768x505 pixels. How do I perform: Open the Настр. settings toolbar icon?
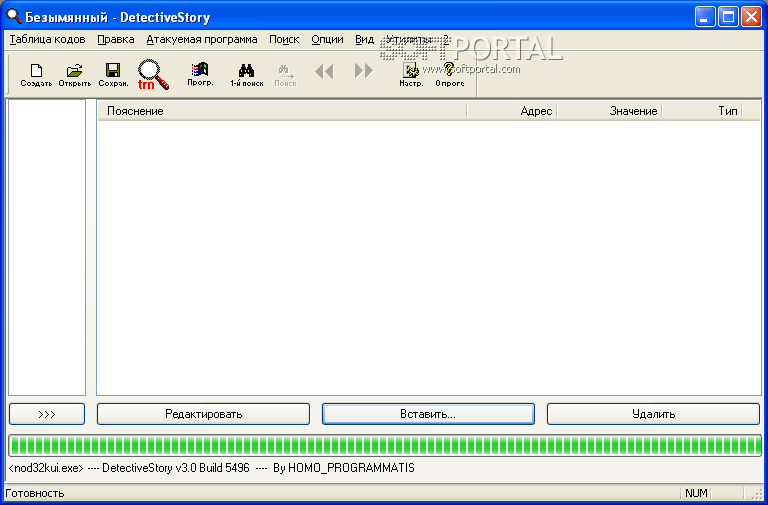(x=411, y=75)
